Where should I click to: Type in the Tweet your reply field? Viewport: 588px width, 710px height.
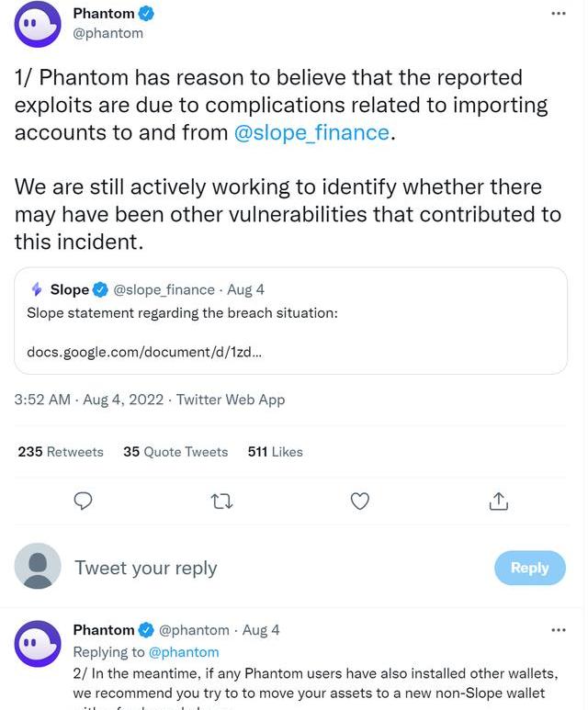(276, 568)
